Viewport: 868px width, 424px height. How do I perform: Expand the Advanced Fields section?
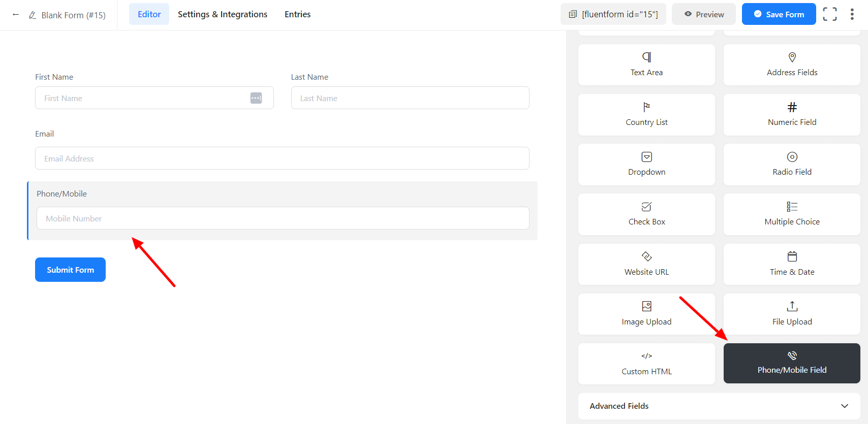click(719, 406)
